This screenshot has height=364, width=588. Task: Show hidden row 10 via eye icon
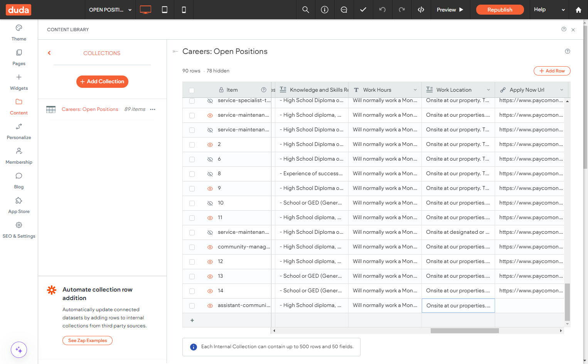coord(210,203)
